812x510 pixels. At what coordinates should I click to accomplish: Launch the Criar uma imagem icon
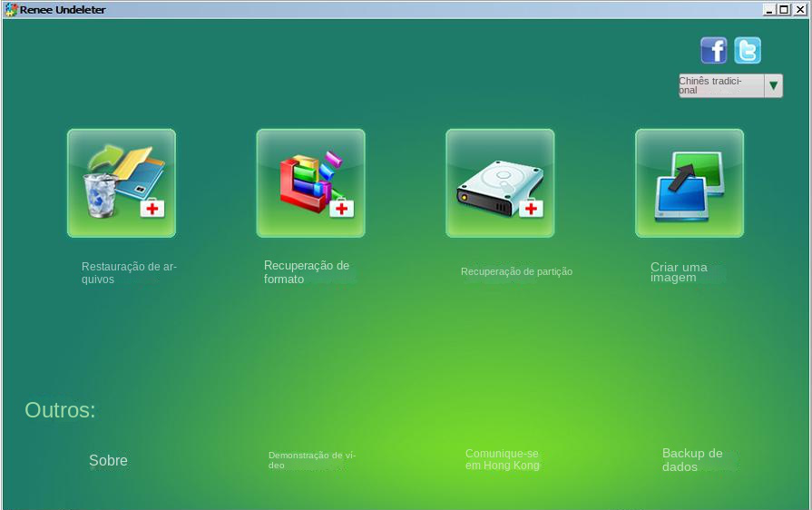690,182
